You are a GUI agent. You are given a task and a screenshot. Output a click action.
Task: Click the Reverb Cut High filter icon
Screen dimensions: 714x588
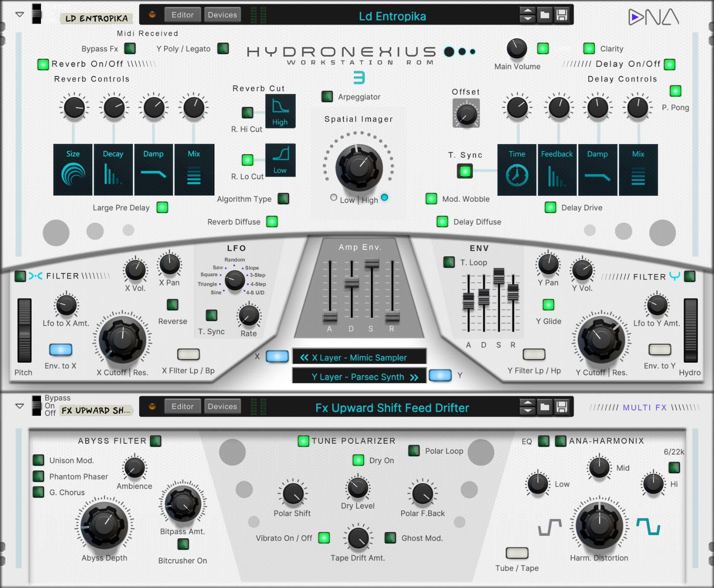pyautogui.click(x=280, y=111)
